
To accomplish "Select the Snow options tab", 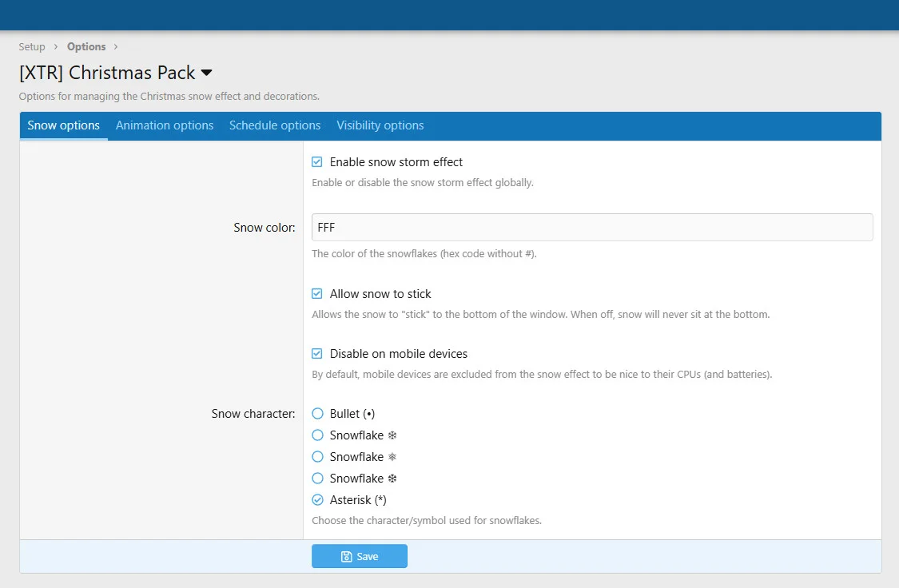I will point(64,125).
